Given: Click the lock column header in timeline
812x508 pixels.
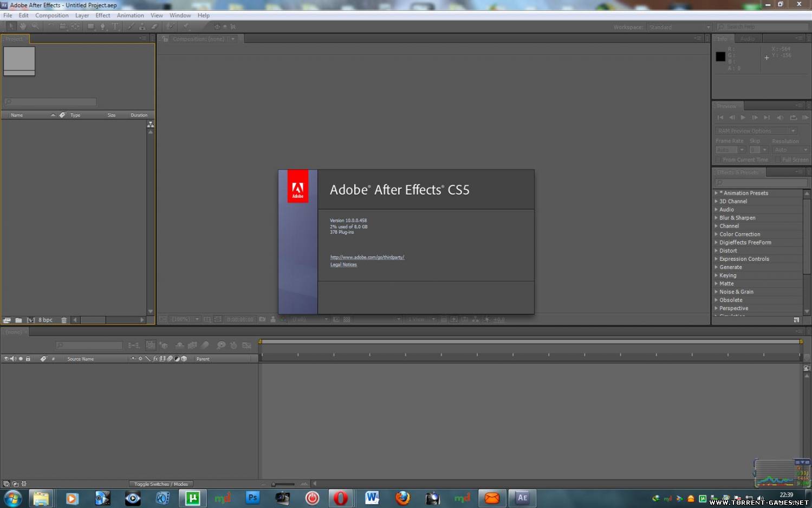Looking at the screenshot, I should coord(28,358).
